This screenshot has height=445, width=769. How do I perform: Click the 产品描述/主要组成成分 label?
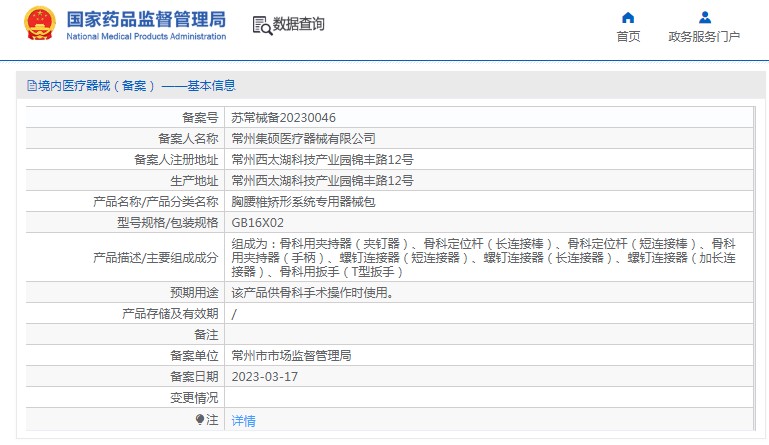[x=155, y=258]
